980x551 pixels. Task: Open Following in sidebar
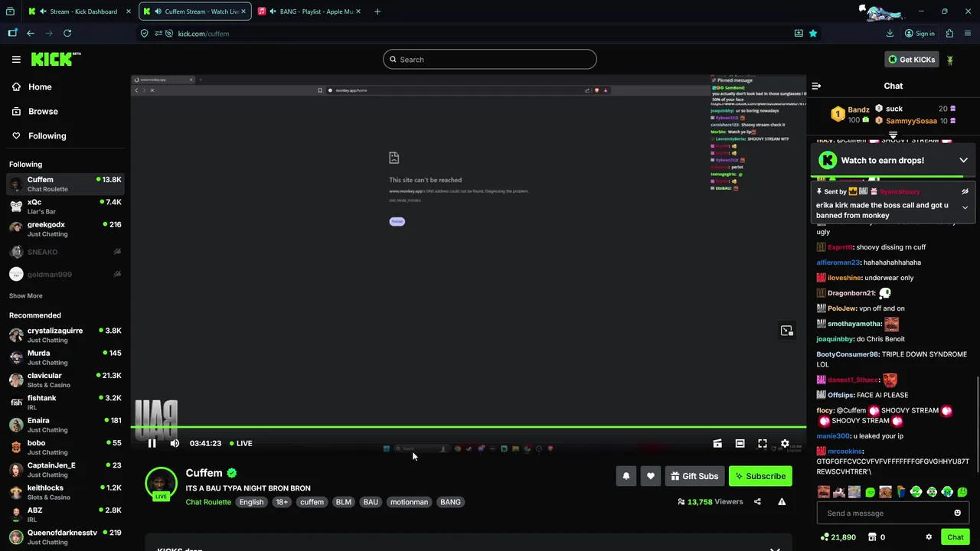[x=39, y=135]
